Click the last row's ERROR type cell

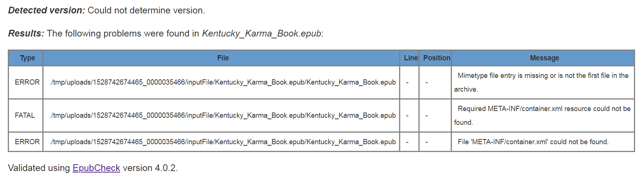(x=27, y=142)
